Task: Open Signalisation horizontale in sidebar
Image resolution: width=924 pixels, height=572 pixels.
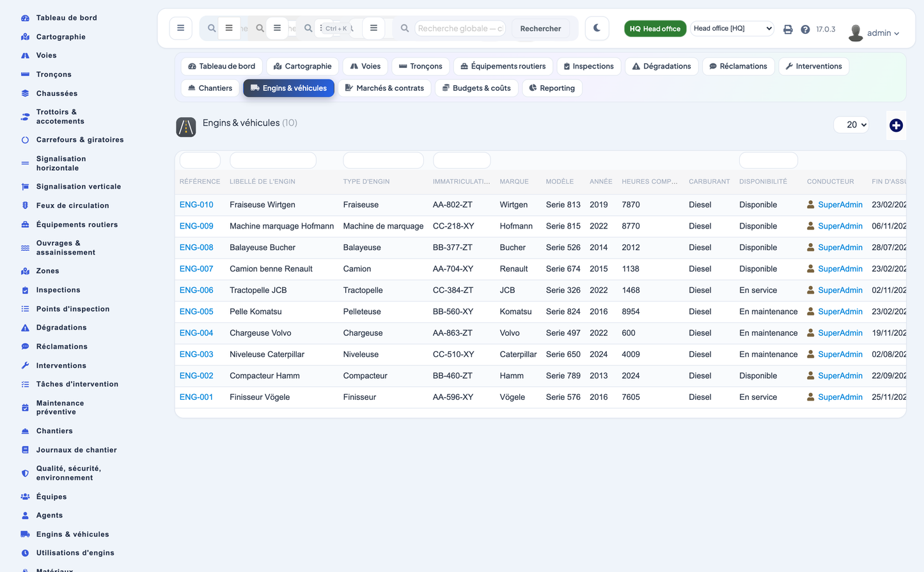Action: [61, 163]
